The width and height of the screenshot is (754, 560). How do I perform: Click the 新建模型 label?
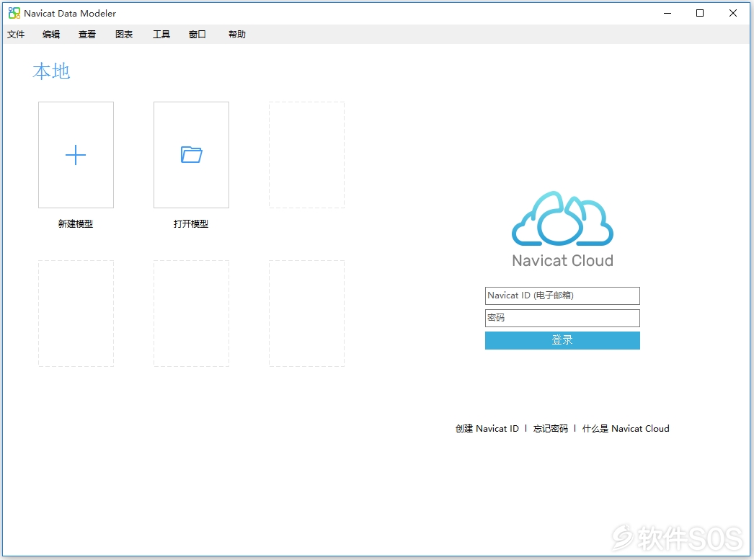pos(76,223)
